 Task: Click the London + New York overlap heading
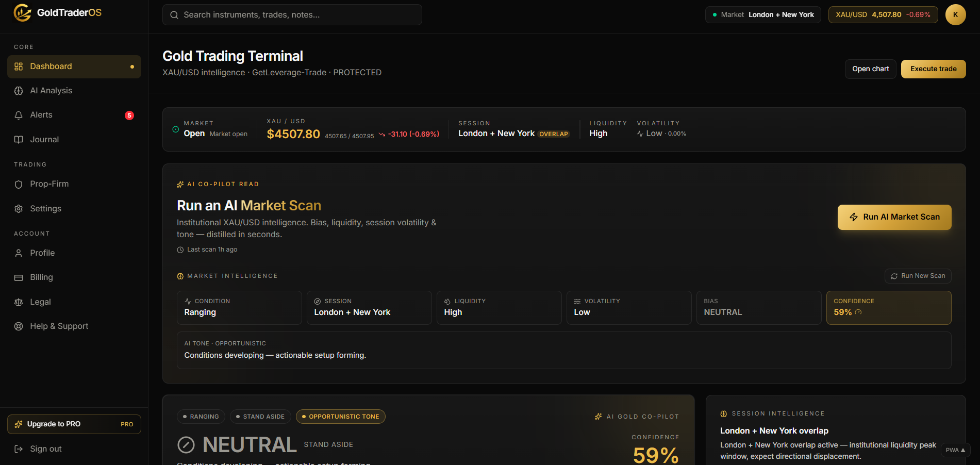click(774, 431)
